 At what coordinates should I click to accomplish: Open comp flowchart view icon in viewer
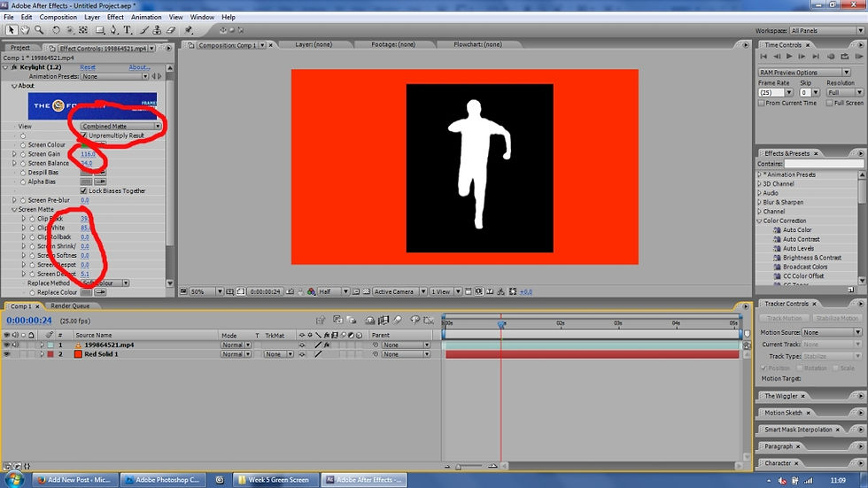pyautogui.click(x=501, y=291)
